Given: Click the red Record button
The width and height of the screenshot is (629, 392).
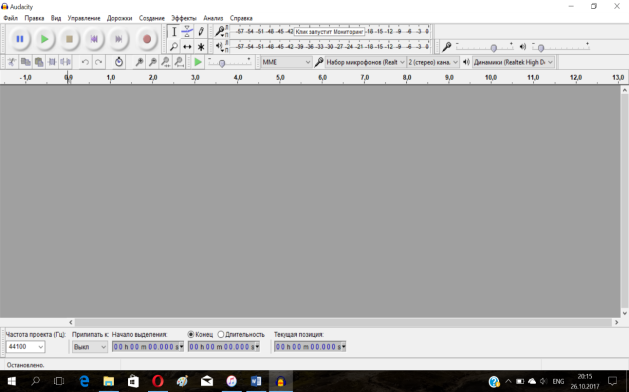Looking at the screenshot, I should 147,39.
